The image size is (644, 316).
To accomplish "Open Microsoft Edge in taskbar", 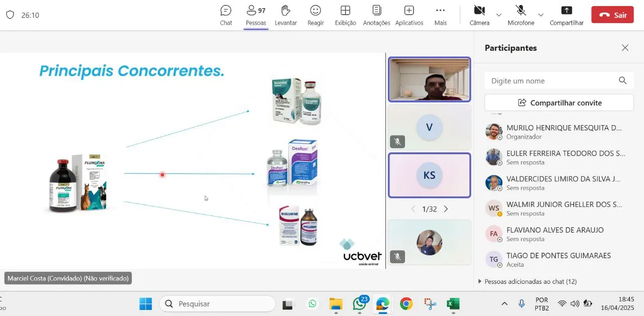I will pyautogui.click(x=383, y=304).
